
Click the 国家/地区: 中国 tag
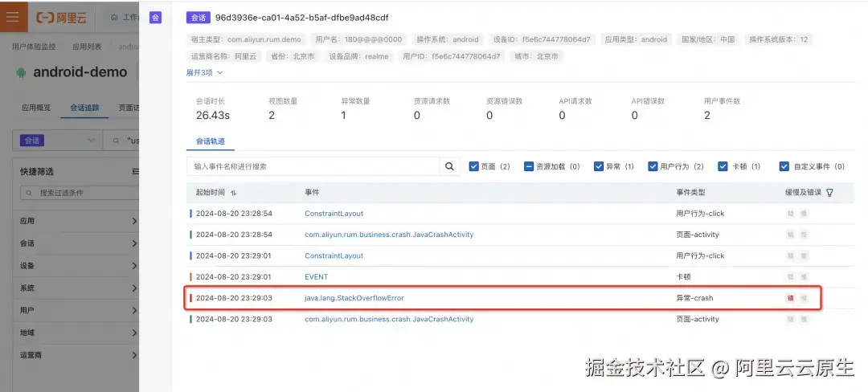click(709, 40)
